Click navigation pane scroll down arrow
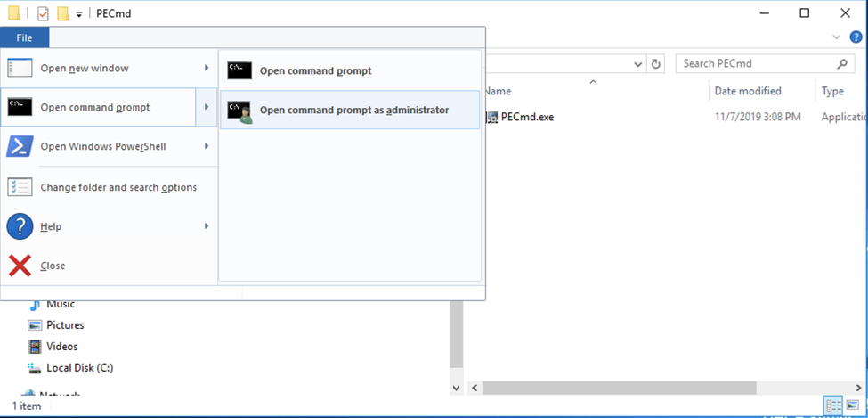Screen dimensions: 868x418 [x=456, y=388]
